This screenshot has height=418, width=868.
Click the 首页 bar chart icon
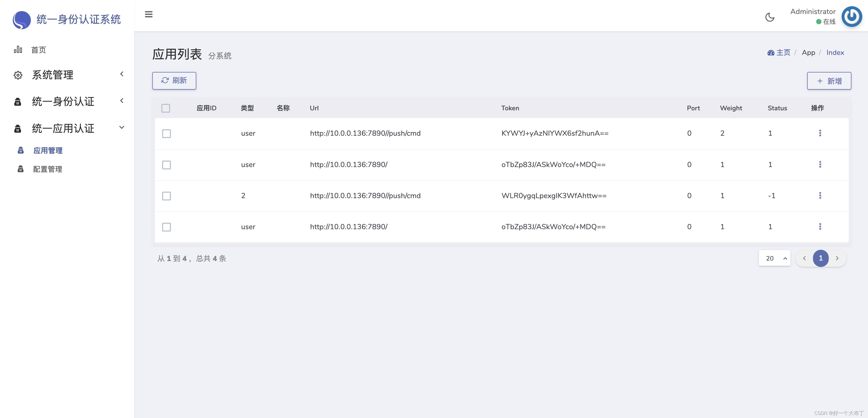[18, 49]
